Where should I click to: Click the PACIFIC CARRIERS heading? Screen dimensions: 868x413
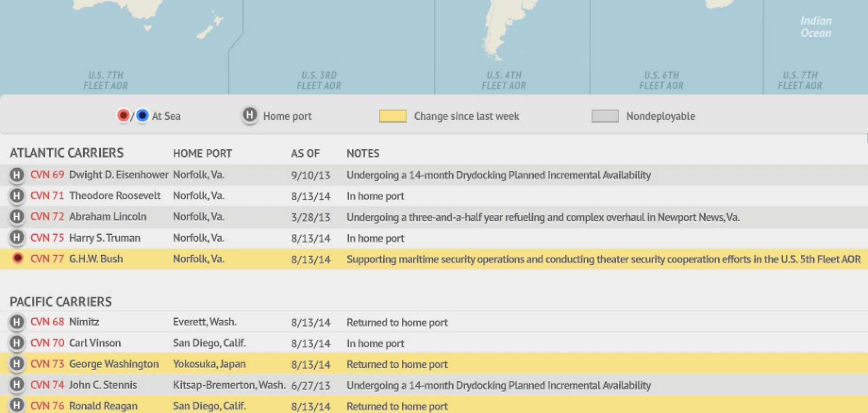point(61,302)
